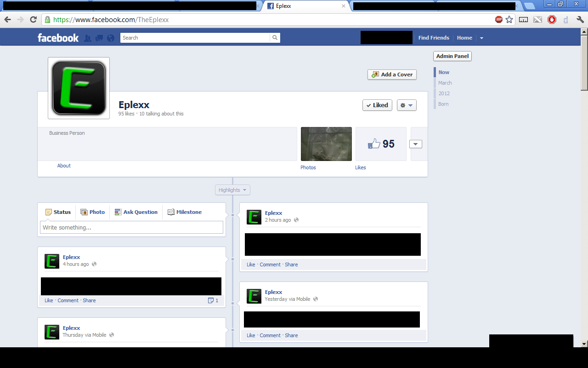Image resolution: width=588 pixels, height=368 pixels.
Task: Click the Write something status field
Action: [x=131, y=227]
